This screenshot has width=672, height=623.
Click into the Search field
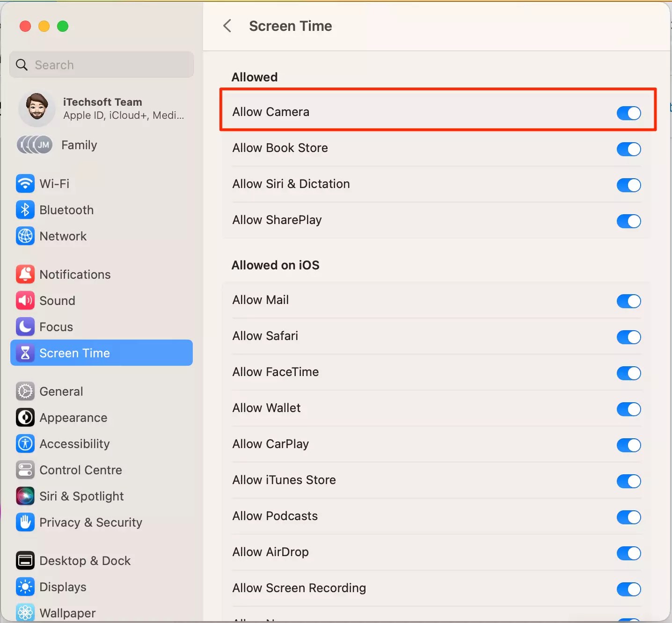click(102, 65)
